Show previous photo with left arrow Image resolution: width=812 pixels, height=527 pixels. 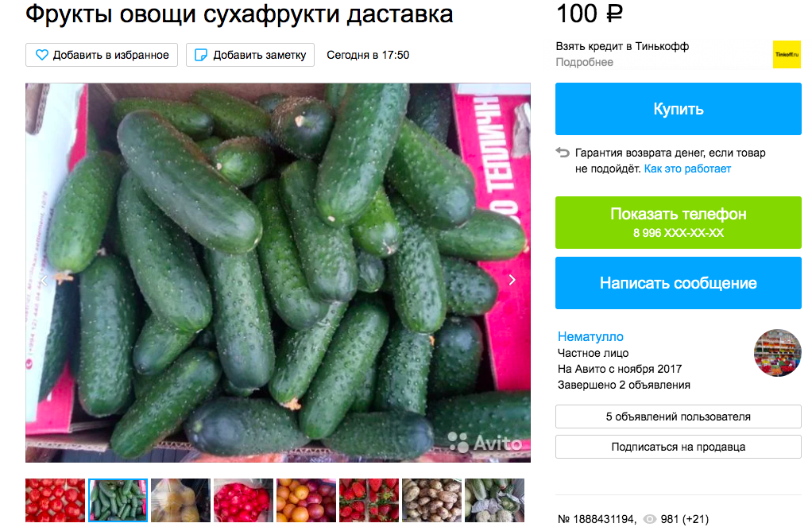pyautogui.click(x=44, y=281)
